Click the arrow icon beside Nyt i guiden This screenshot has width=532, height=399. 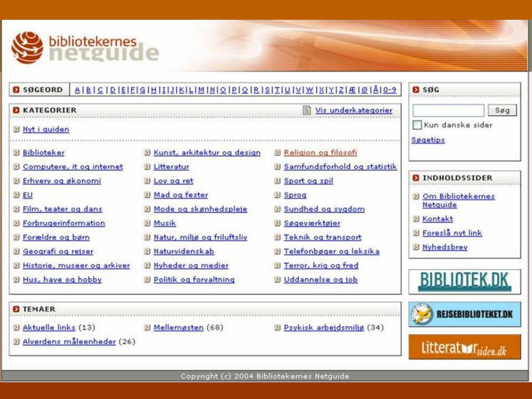click(16, 129)
